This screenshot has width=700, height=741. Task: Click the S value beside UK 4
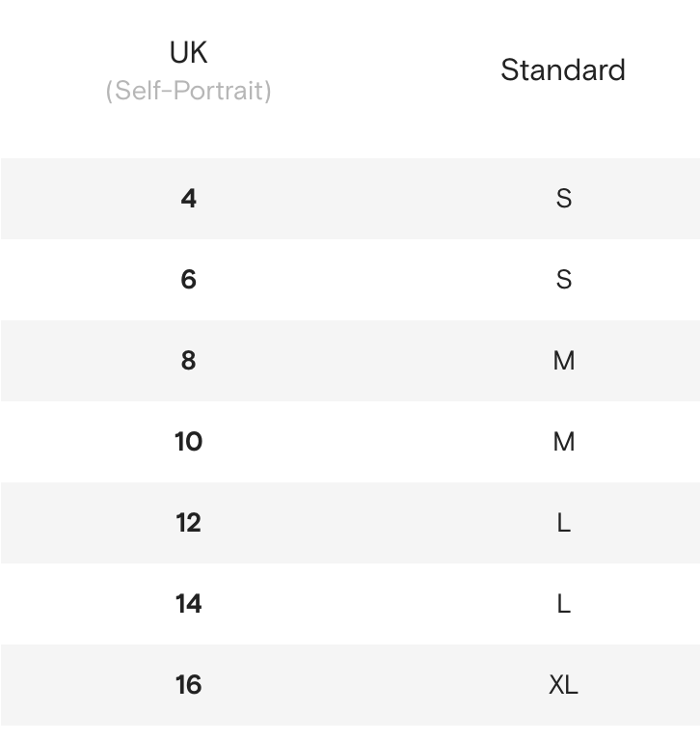click(564, 199)
